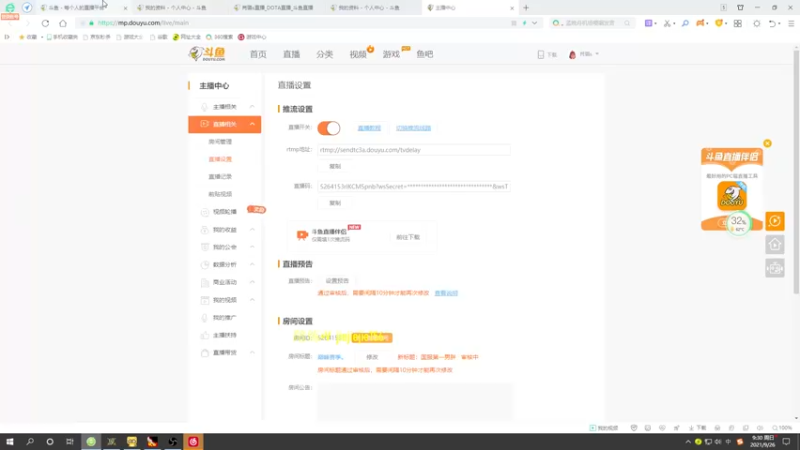Click the 设置预告 button
The height and width of the screenshot is (450, 800).
pyautogui.click(x=337, y=281)
